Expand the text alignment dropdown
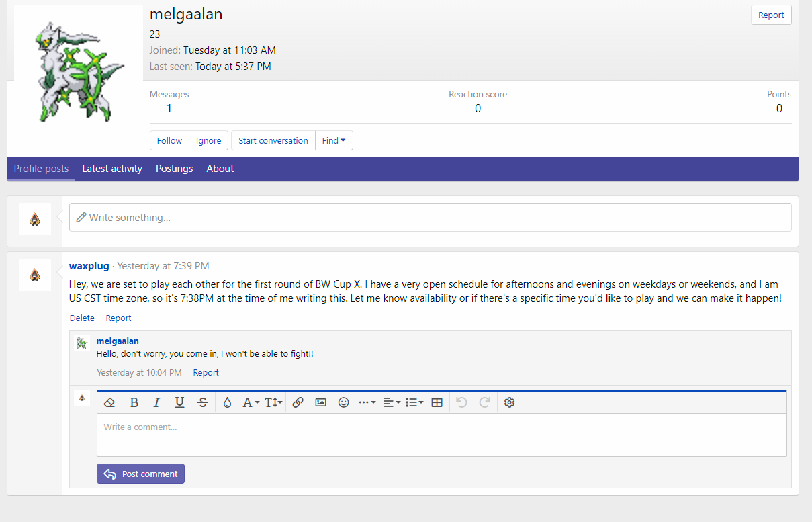Image resolution: width=812 pixels, height=522 pixels. 392,402
